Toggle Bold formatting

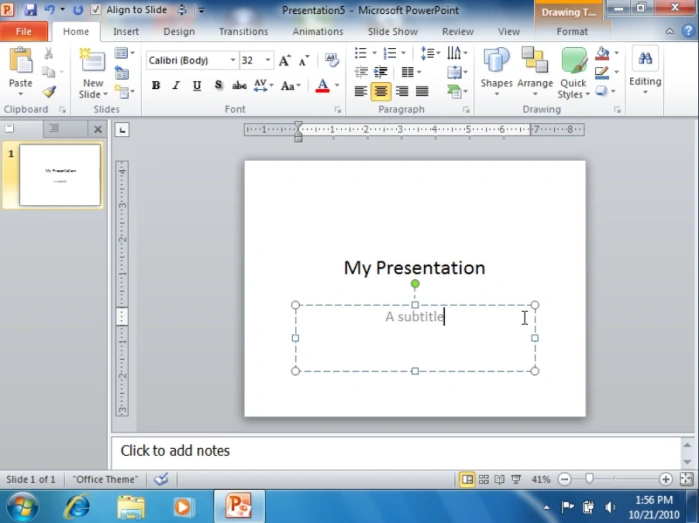[156, 85]
